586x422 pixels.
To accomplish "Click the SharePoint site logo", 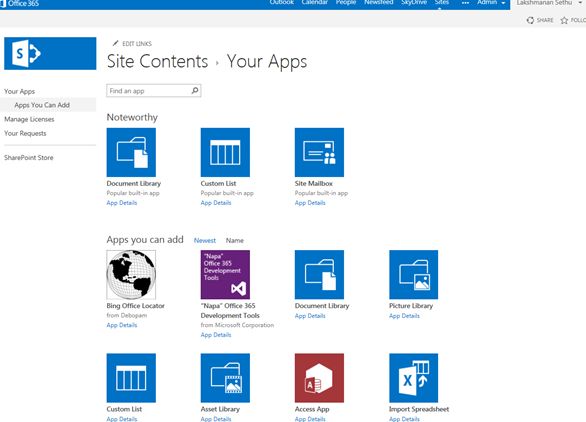I will pos(50,53).
